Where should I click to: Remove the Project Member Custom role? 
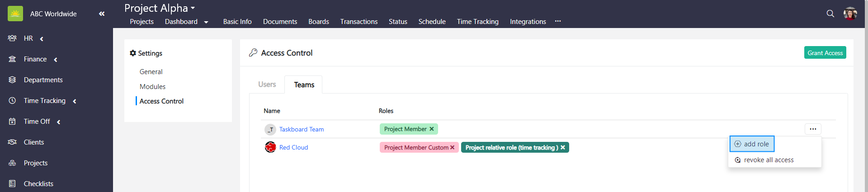[x=453, y=147]
